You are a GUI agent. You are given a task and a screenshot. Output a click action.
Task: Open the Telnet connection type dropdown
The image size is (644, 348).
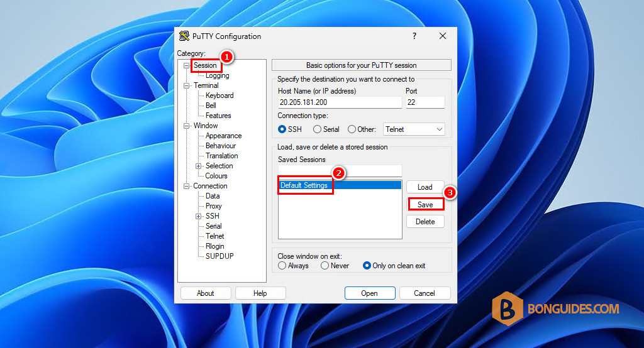[x=414, y=129]
